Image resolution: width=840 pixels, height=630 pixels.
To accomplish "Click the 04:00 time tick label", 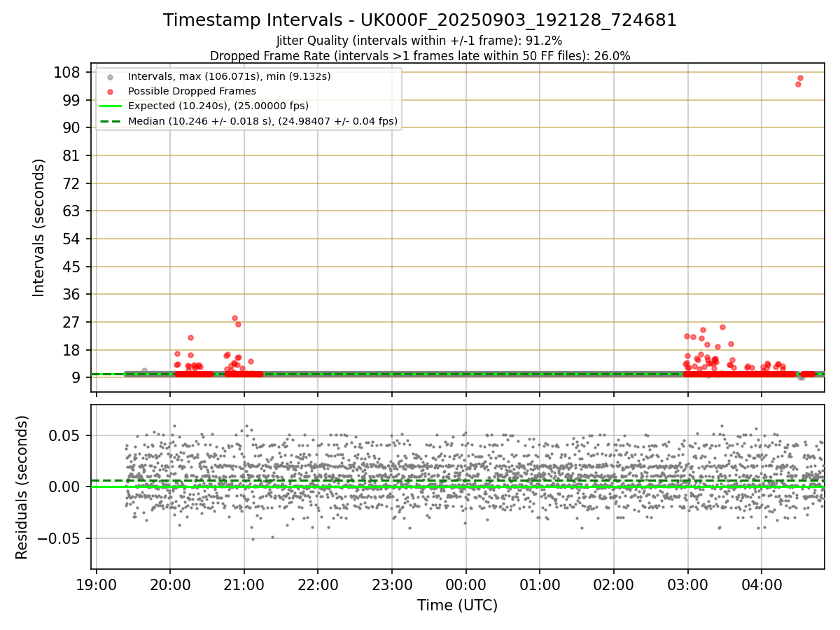I will click(762, 584).
